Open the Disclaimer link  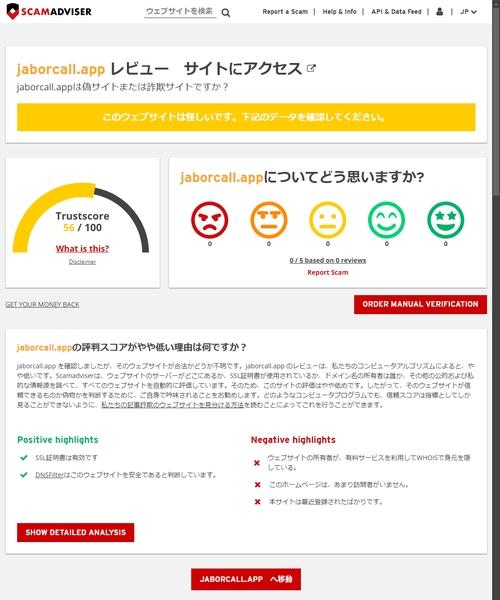(82, 262)
